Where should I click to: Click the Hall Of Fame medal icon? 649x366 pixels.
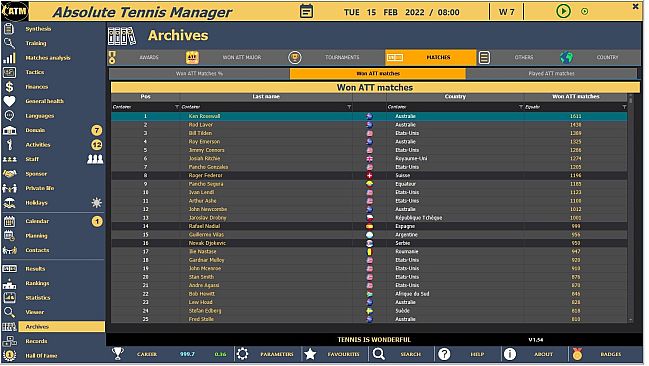(9, 356)
